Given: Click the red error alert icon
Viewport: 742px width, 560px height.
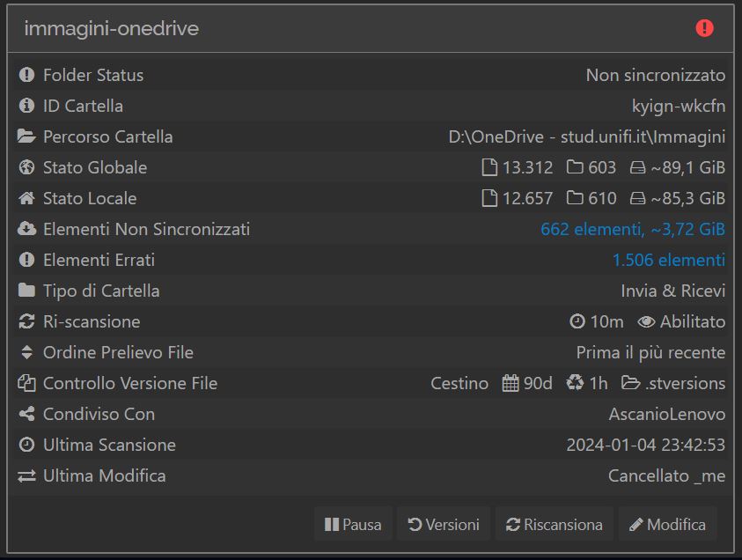Looking at the screenshot, I should [x=704, y=28].
